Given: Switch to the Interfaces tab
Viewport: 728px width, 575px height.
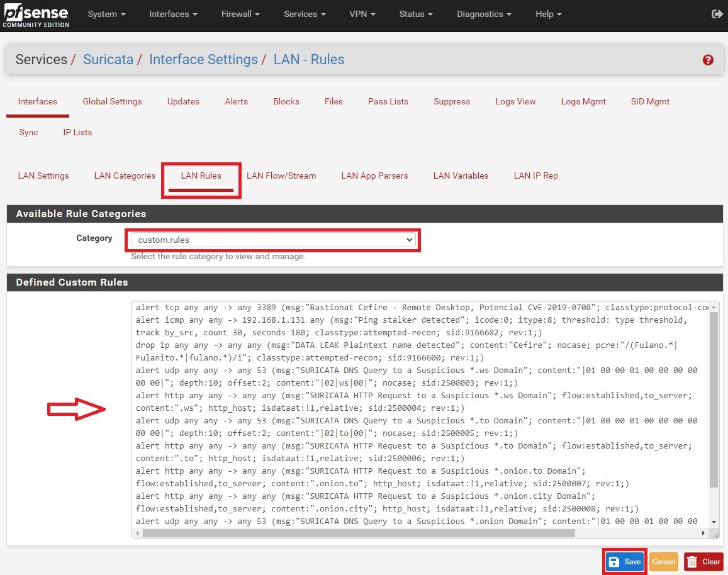Looking at the screenshot, I should tap(38, 102).
